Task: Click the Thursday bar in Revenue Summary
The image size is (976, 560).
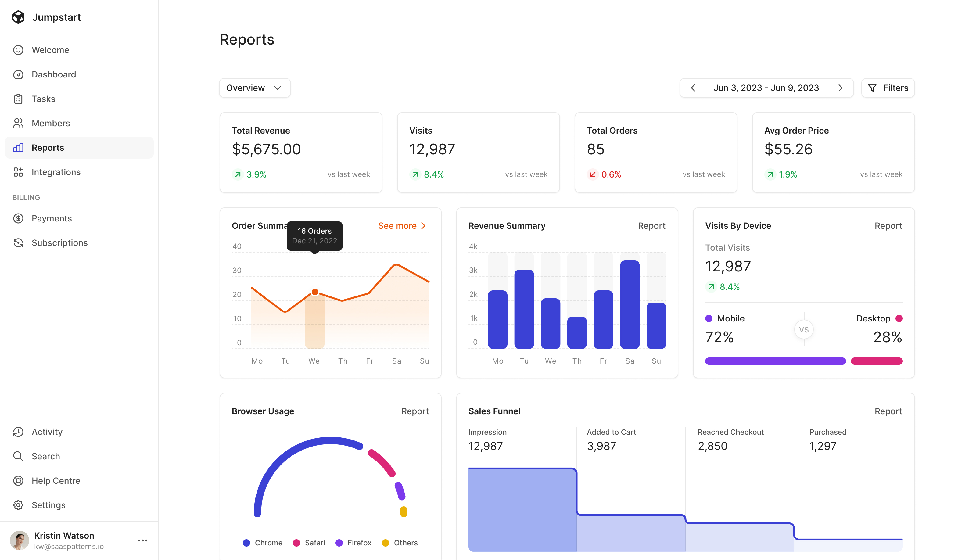Action: (x=577, y=333)
